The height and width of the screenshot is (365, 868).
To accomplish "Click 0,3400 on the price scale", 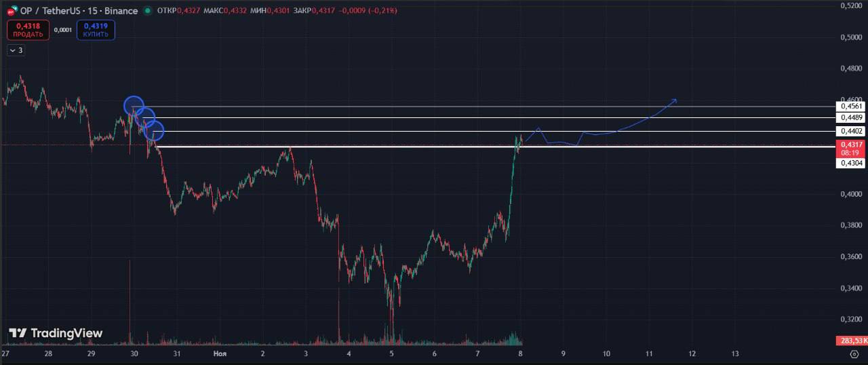I will point(852,288).
